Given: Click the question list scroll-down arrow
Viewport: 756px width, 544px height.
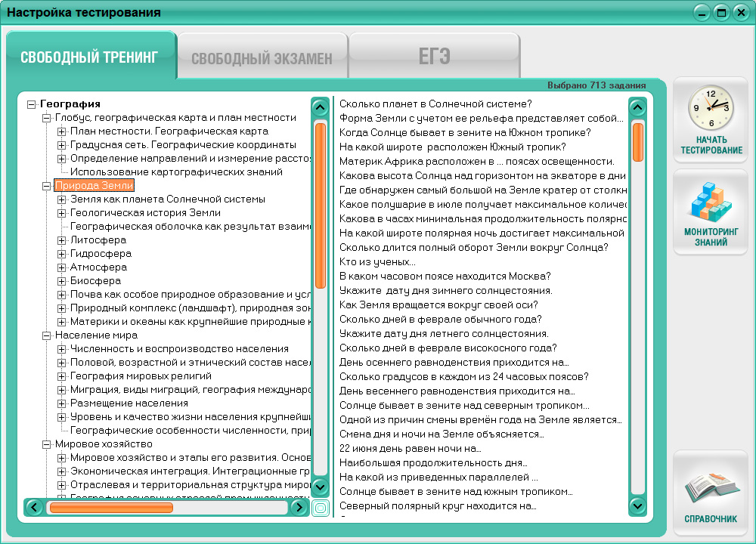Looking at the screenshot, I should point(637,506).
